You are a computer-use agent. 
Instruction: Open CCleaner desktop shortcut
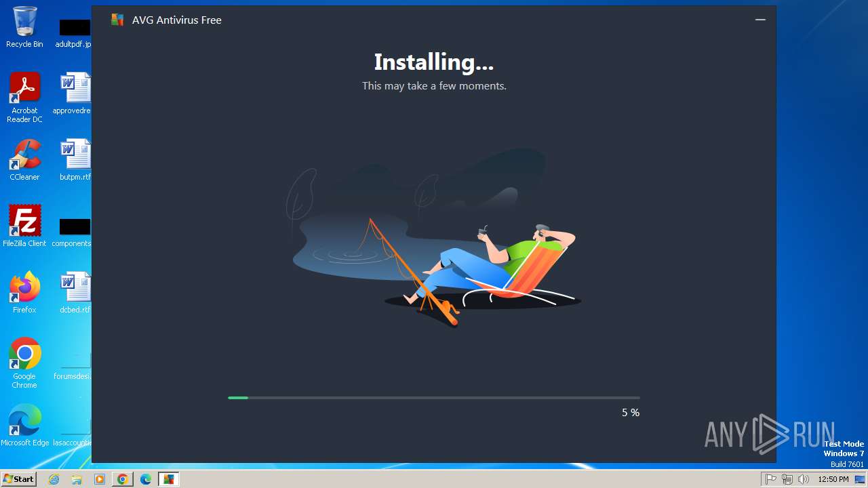click(x=24, y=160)
